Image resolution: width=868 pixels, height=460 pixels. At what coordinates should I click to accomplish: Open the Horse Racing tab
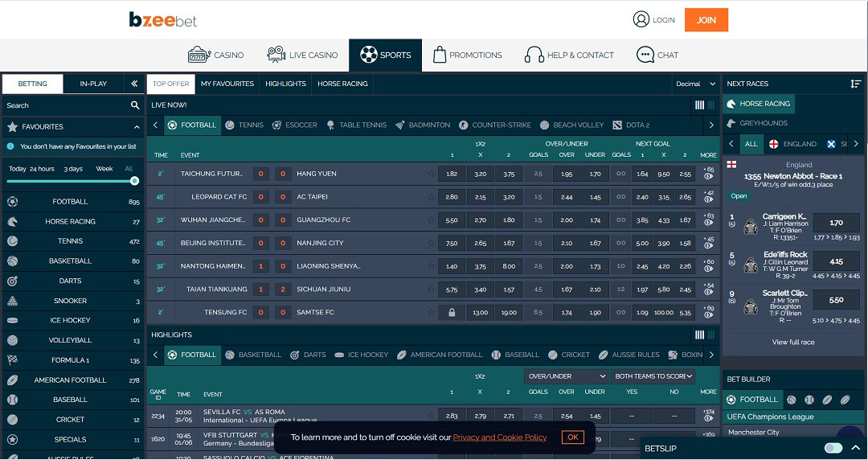click(342, 84)
